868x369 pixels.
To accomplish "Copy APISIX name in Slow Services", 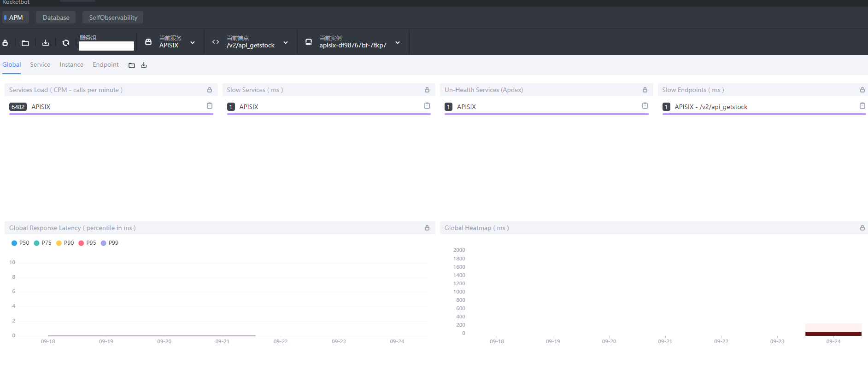I will pos(427,106).
